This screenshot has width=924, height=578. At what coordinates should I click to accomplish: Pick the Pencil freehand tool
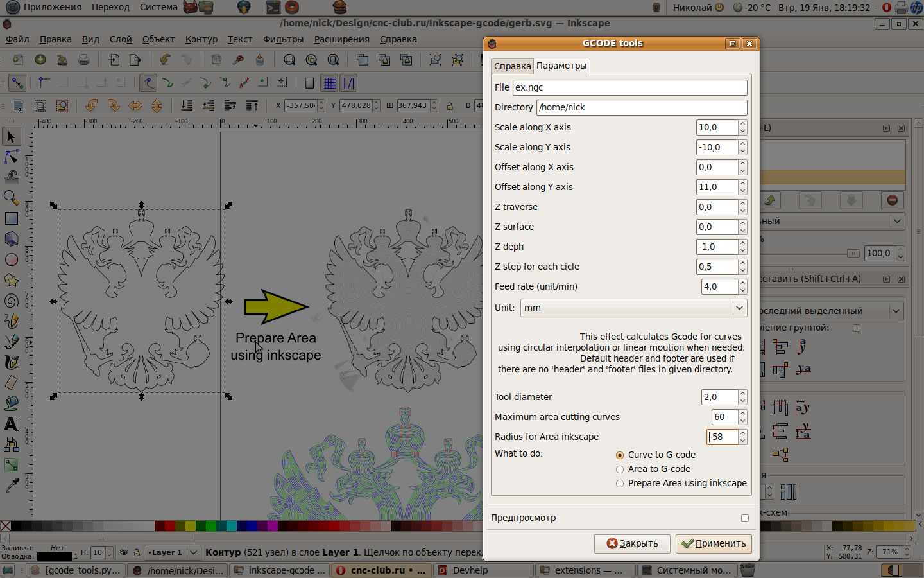coord(12,321)
